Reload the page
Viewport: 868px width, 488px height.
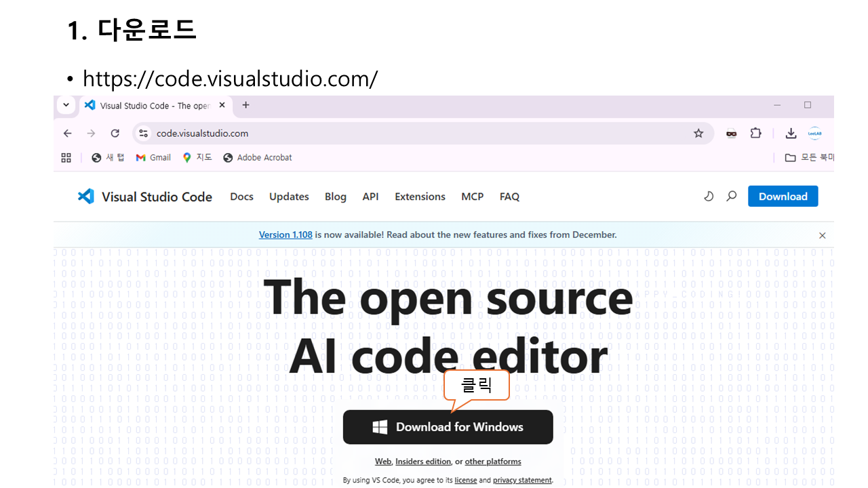[115, 134]
